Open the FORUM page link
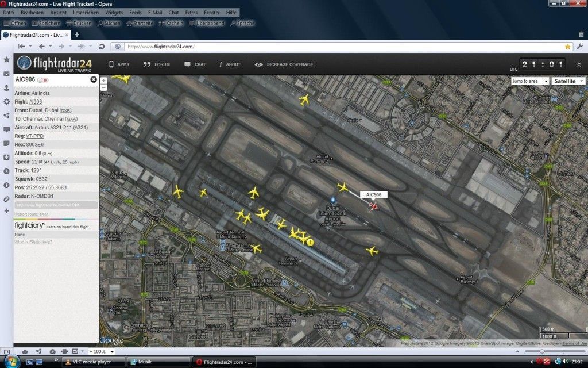The image size is (588, 368). [x=157, y=64]
